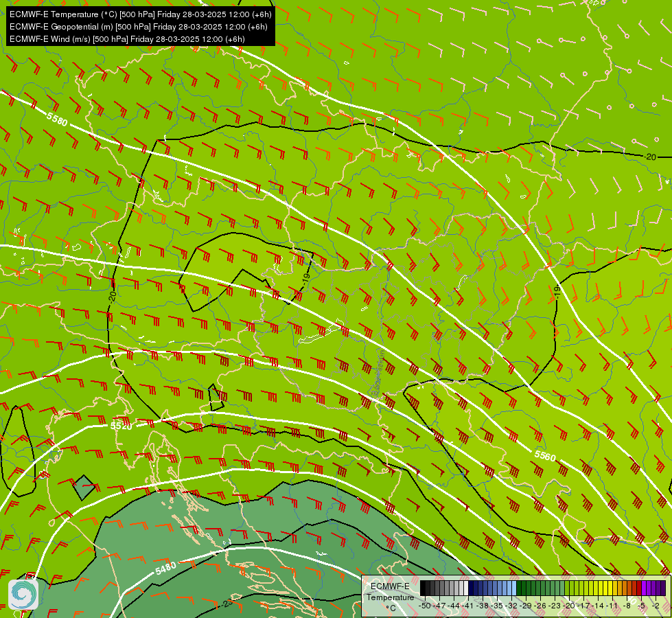Click the -23 isotherm label on the map
The image size is (672, 618).
[x=228, y=604]
